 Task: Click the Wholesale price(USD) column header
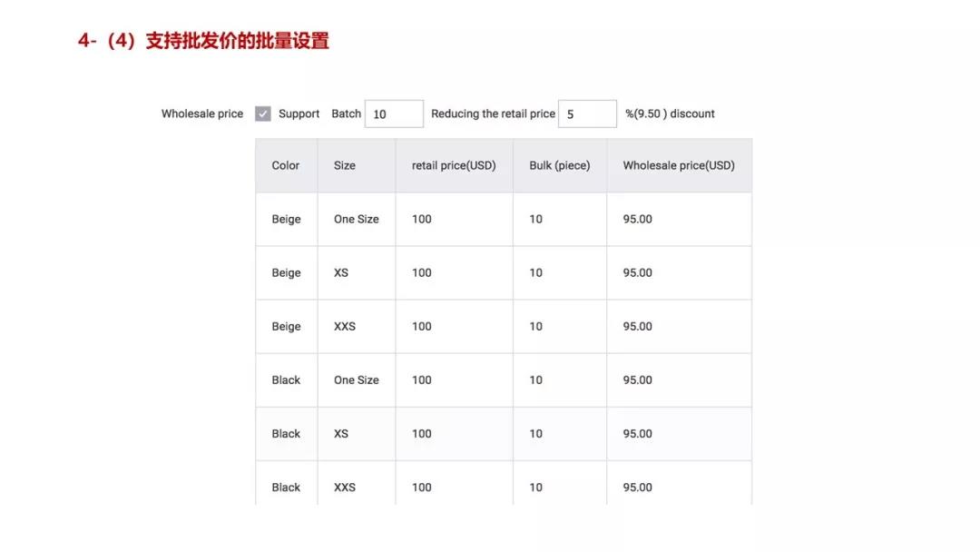[678, 165]
